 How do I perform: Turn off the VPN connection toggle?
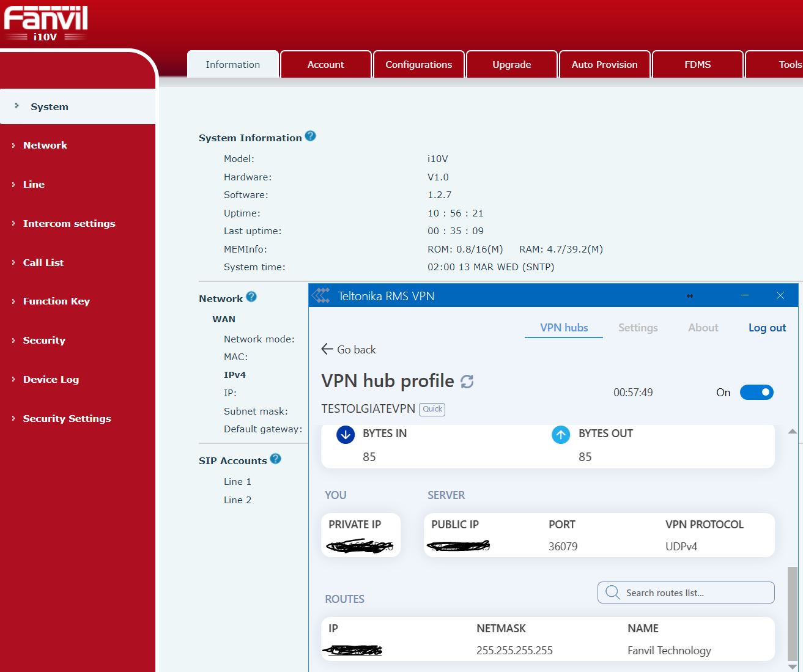coord(757,393)
